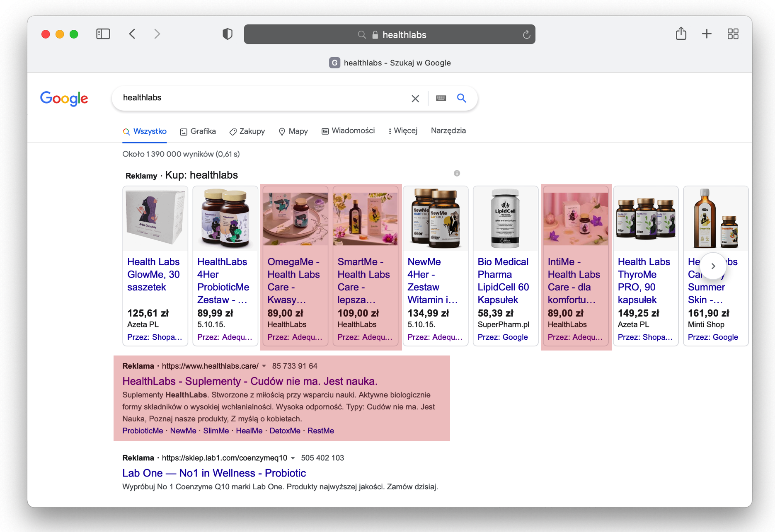Show the tab overview grid icon
Viewport: 775px width, 532px height.
733,34
